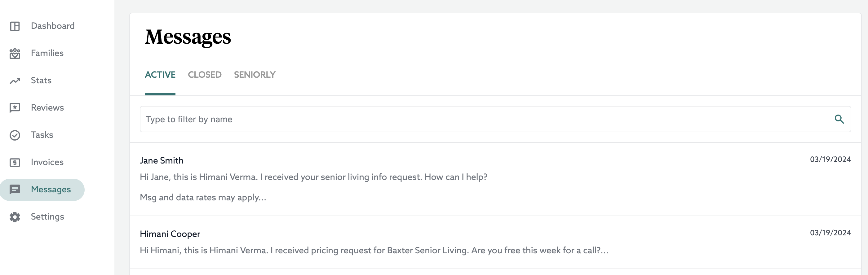Select the Families icon in the sidebar
The width and height of the screenshot is (868, 275).
[x=15, y=53]
